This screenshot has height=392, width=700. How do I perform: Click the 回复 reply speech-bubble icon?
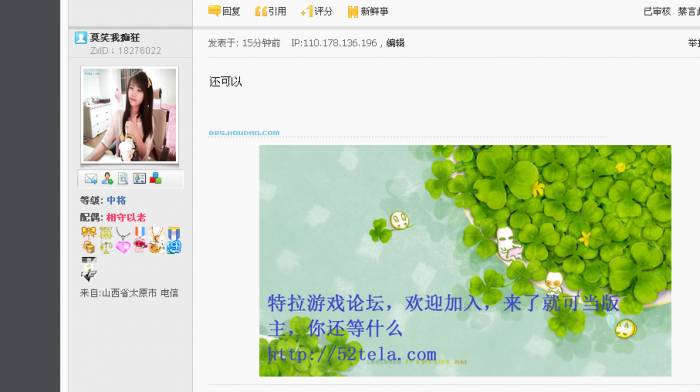point(214,11)
